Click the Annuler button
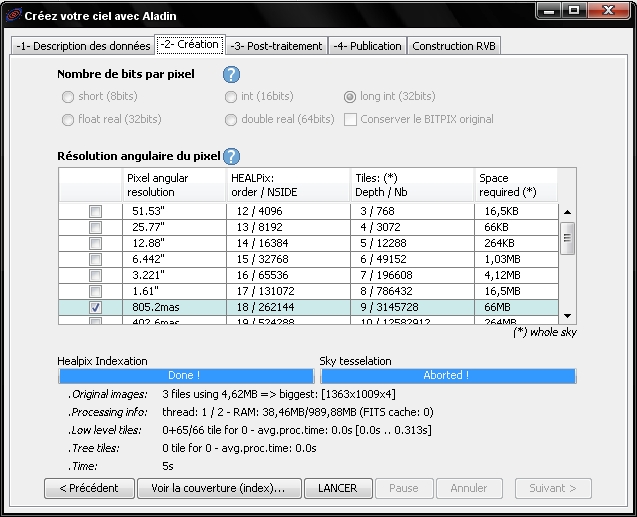 pyautogui.click(x=469, y=488)
